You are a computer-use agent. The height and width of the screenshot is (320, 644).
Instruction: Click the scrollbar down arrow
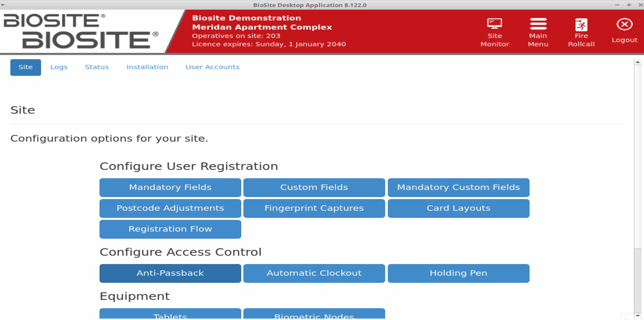[x=638, y=316]
